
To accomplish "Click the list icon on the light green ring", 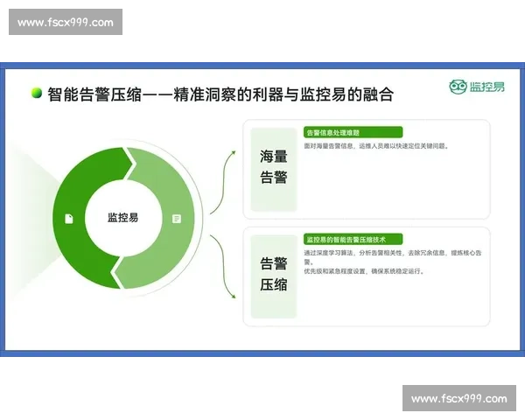I will click(177, 219).
